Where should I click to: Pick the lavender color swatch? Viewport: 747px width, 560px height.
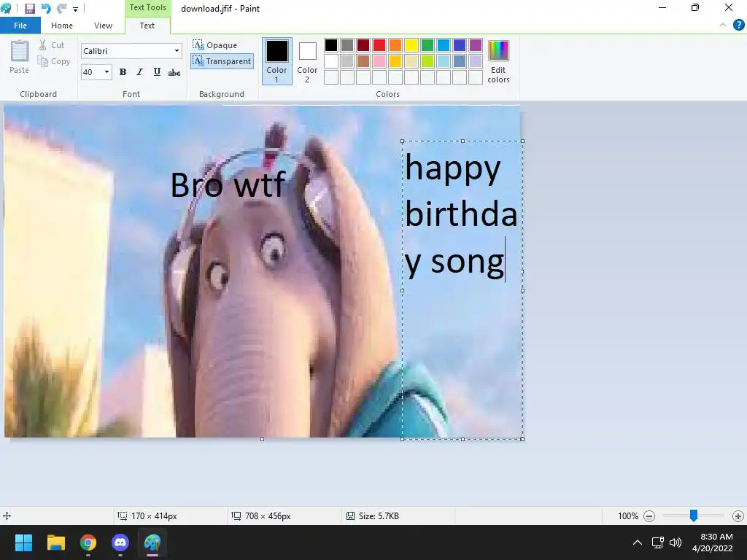tap(476, 61)
